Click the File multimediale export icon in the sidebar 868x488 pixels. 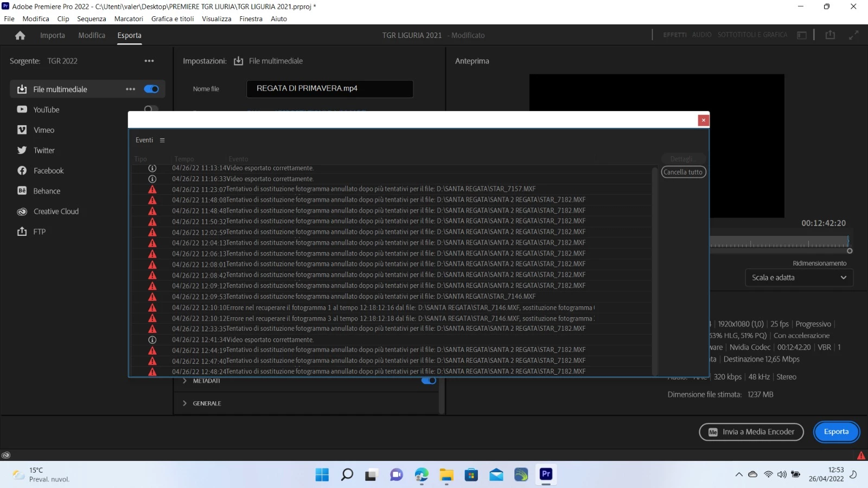coord(22,89)
